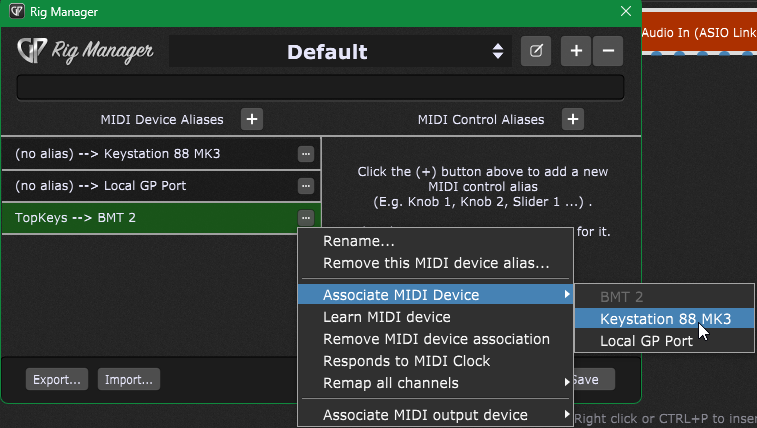Click the edit rig name pencil icon
757x428 pixels.
coord(535,51)
